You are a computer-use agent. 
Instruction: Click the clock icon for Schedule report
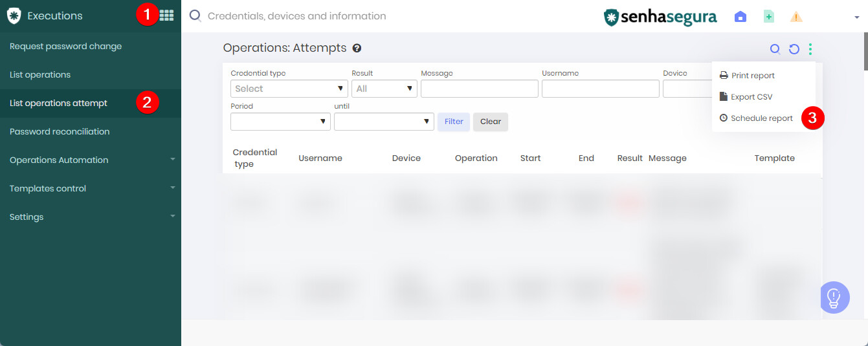point(724,118)
